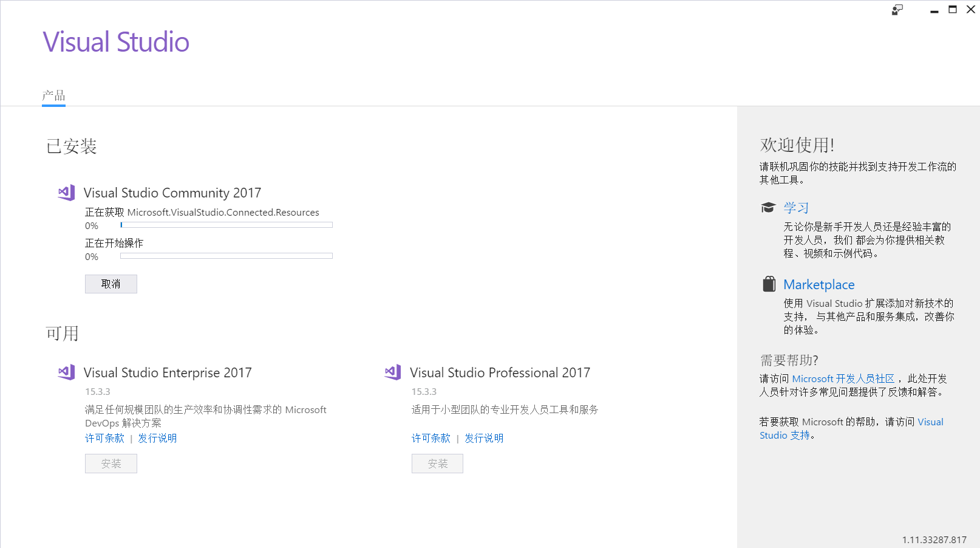Open the Marketplace link

click(x=819, y=284)
